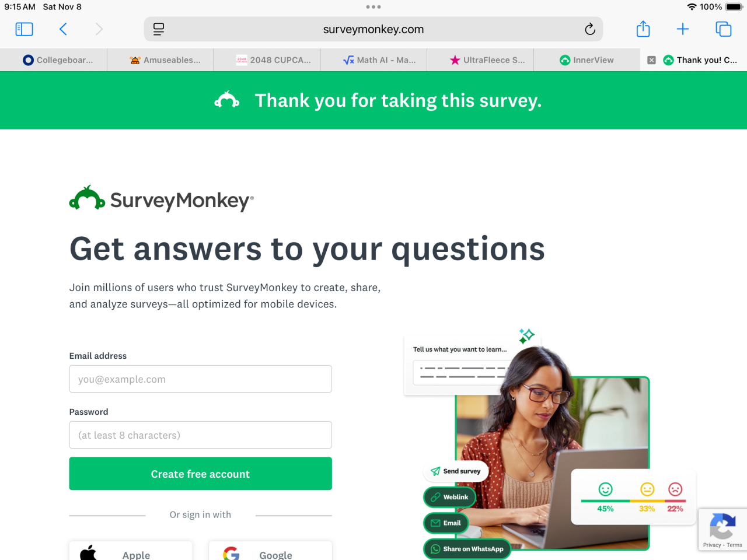Focus the Password input field
This screenshot has width=747, height=560.
[200, 435]
